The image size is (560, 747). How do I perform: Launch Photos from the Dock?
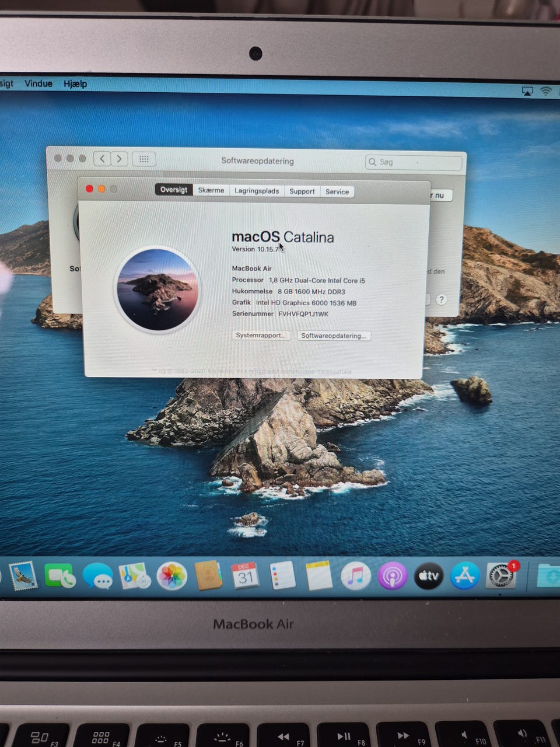171,577
